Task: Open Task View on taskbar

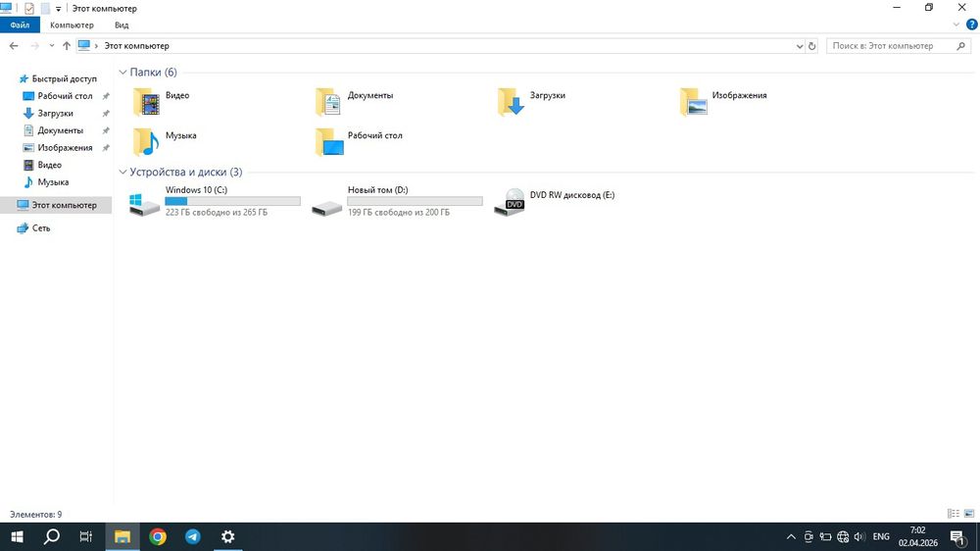Action: point(86,536)
